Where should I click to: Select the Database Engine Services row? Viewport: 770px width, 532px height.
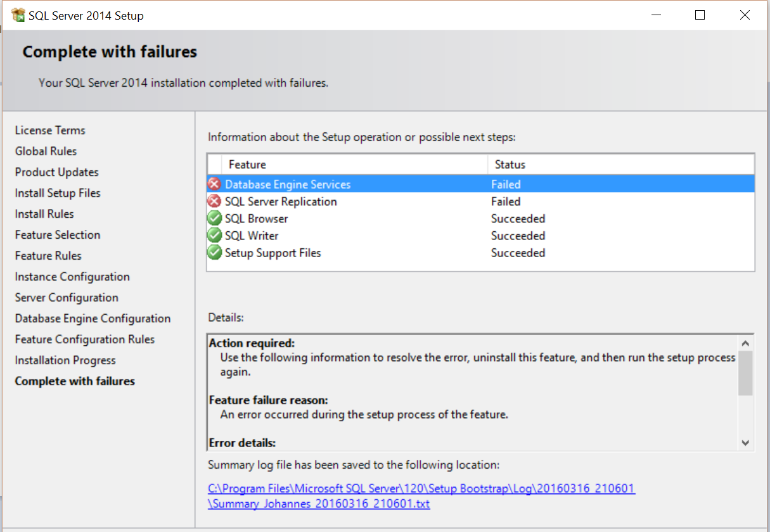480,184
